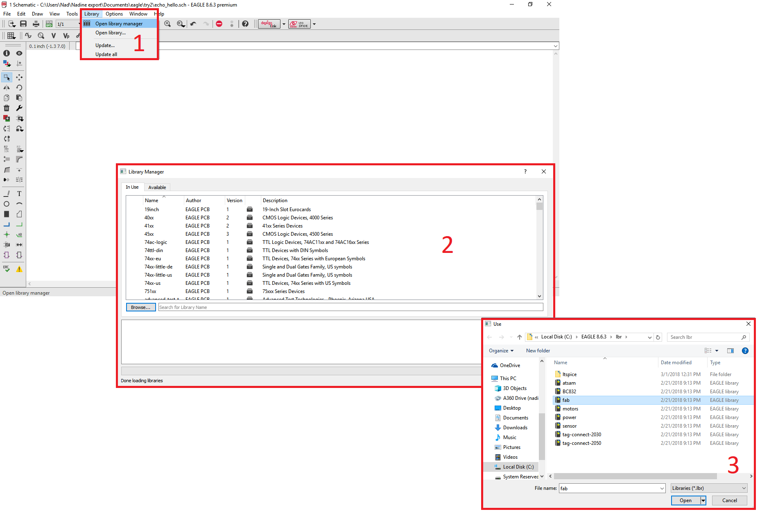Select the Change wrench tool
This screenshot has width=778, height=532.
[19, 108]
